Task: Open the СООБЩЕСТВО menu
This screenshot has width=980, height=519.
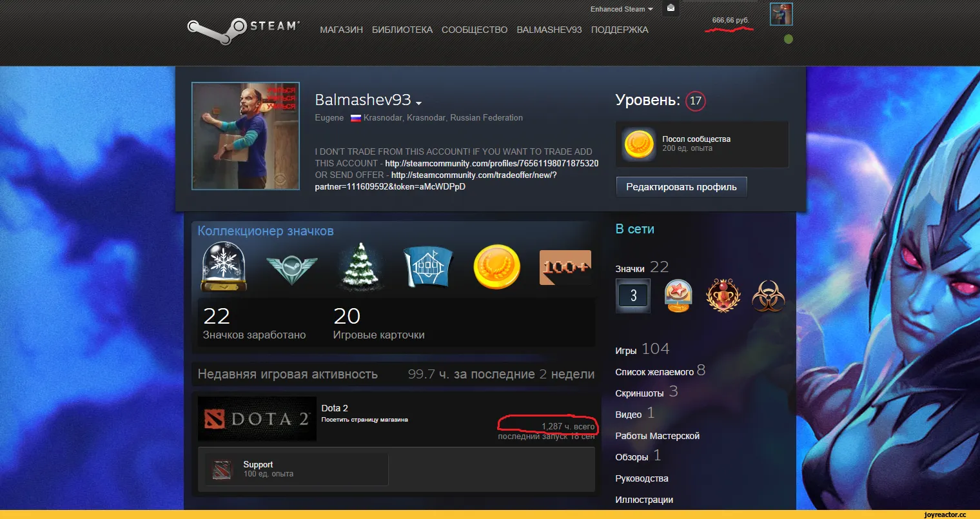Action: 475,30
